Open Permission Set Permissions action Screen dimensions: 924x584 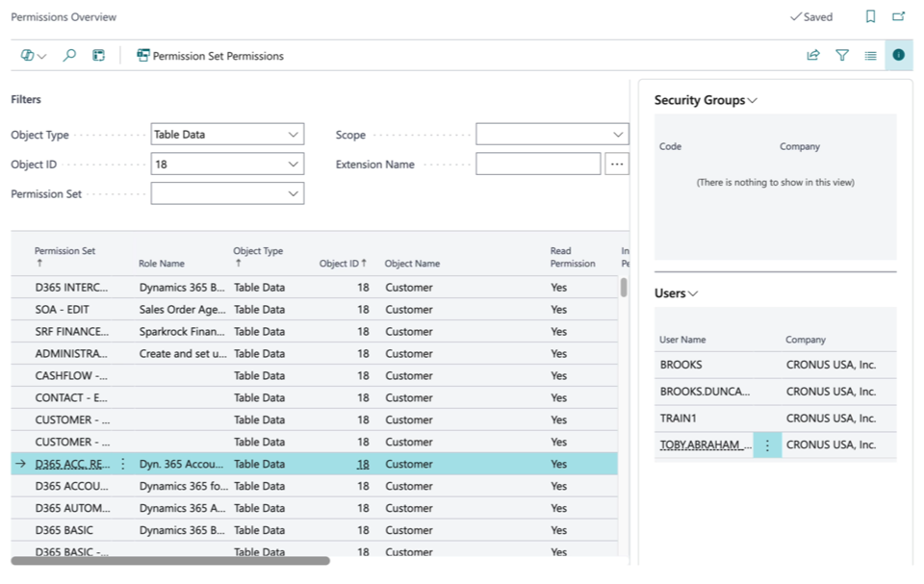coord(211,56)
